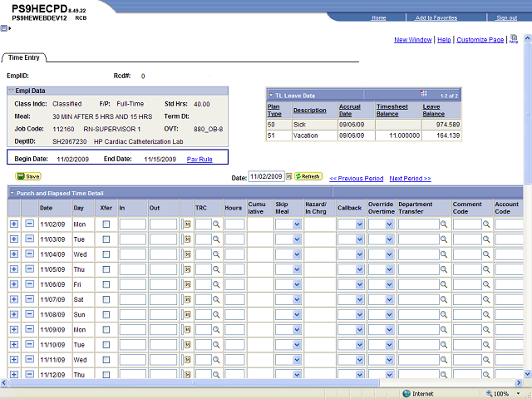
Task: Add a row after 11/10/09 Tue
Action: pyautogui.click(x=14, y=344)
